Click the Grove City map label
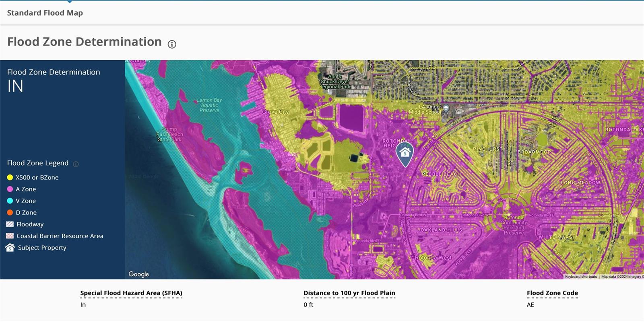This screenshot has width=644, height=322. click(x=275, y=112)
